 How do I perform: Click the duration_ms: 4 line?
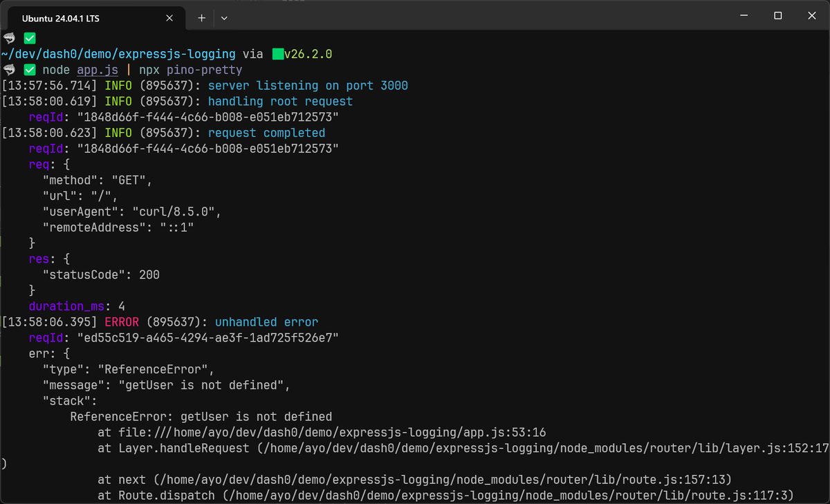[x=77, y=306]
